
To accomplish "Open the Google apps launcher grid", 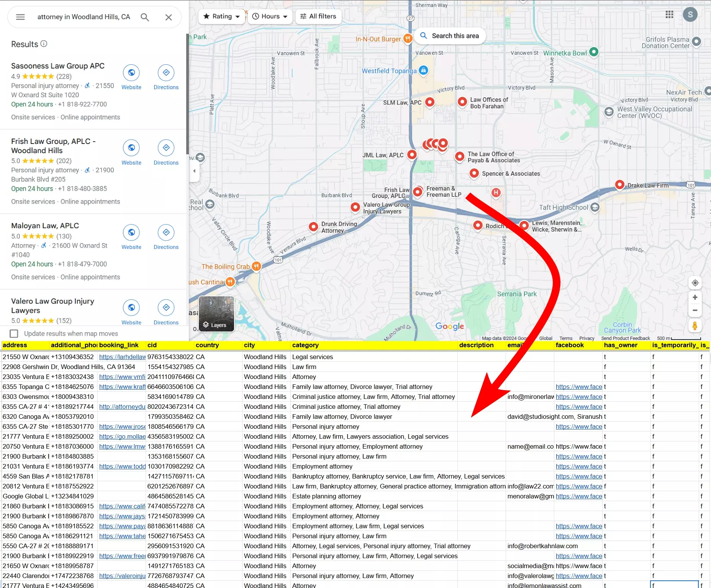I will click(x=669, y=15).
